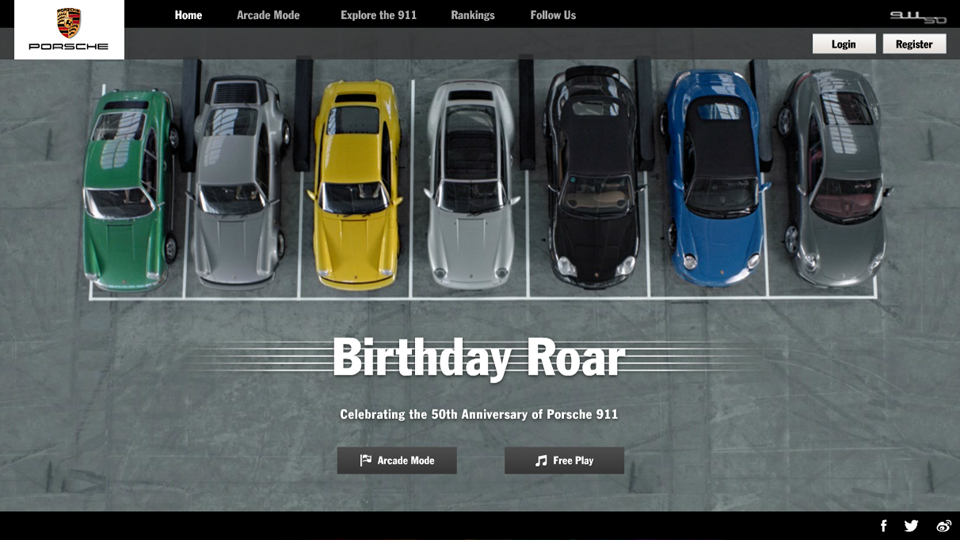
Task: Click the Birthday Roar title
Action: tap(478, 358)
